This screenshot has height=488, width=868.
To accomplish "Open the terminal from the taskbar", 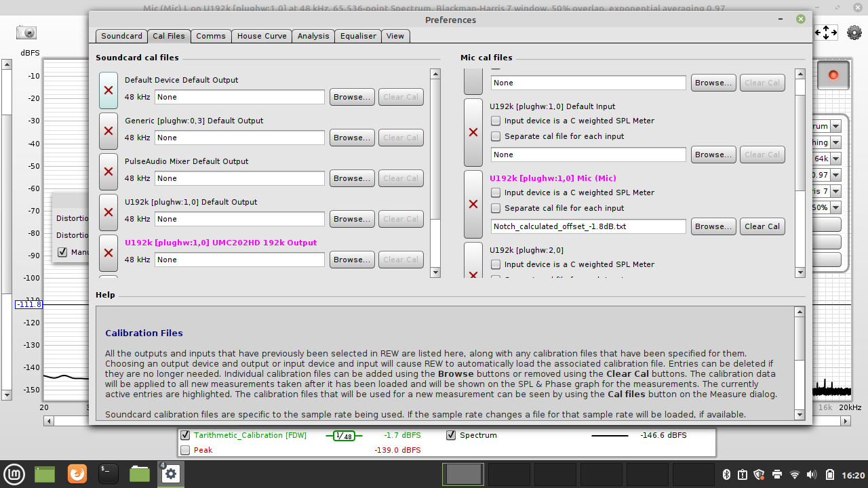I will click(x=108, y=473).
